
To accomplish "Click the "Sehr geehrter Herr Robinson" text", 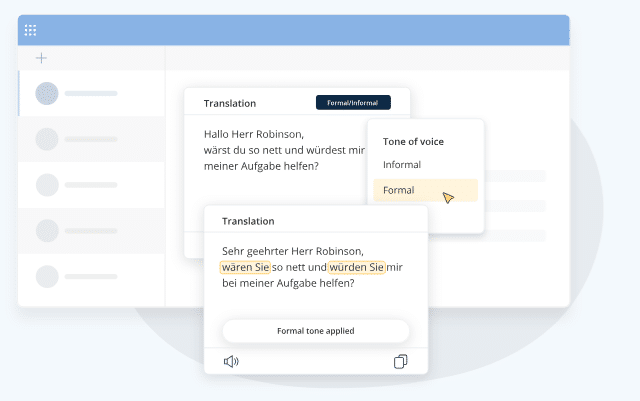I will [292, 251].
